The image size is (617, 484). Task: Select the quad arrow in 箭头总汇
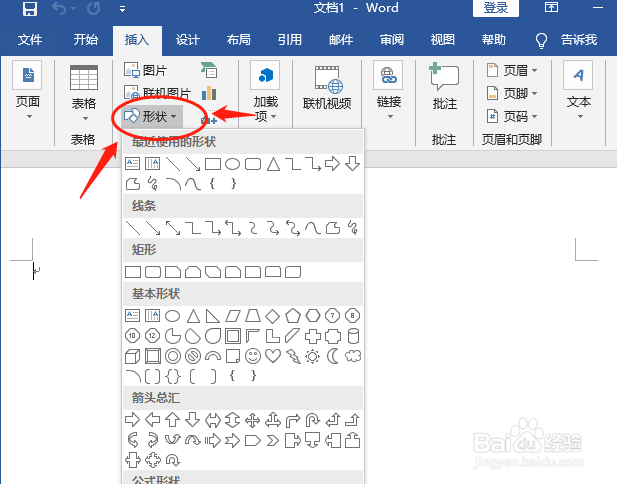(253, 420)
